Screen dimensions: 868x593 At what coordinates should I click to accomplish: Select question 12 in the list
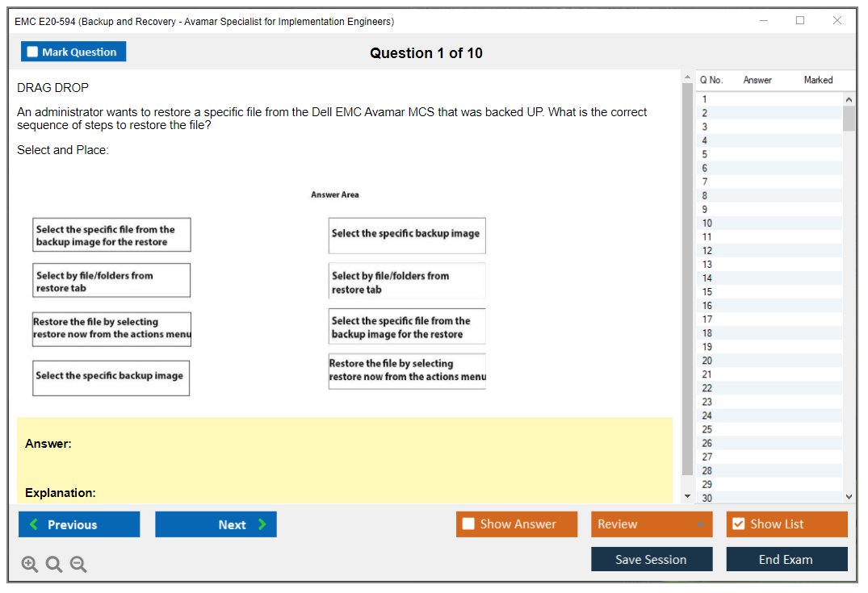coord(707,251)
